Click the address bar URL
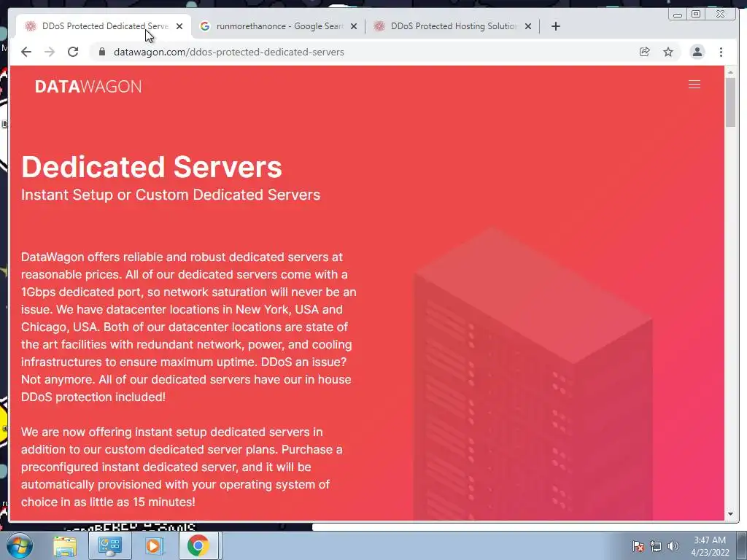The image size is (747, 560). coord(228,52)
